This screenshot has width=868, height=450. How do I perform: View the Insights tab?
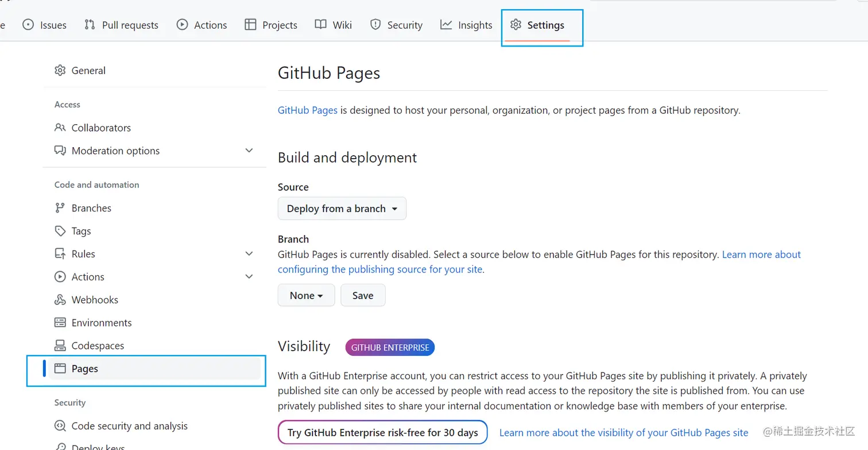[x=466, y=25]
